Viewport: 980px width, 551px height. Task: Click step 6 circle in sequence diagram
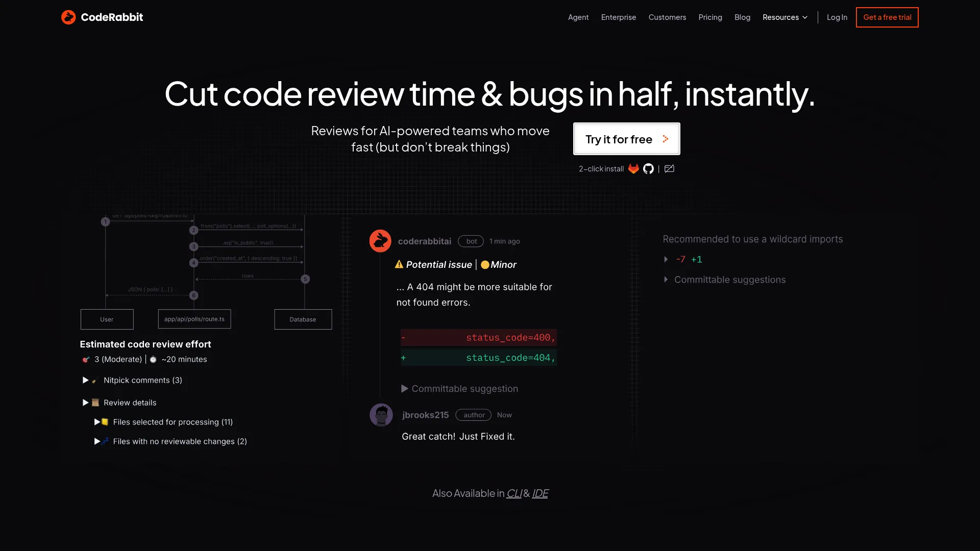coord(193,295)
